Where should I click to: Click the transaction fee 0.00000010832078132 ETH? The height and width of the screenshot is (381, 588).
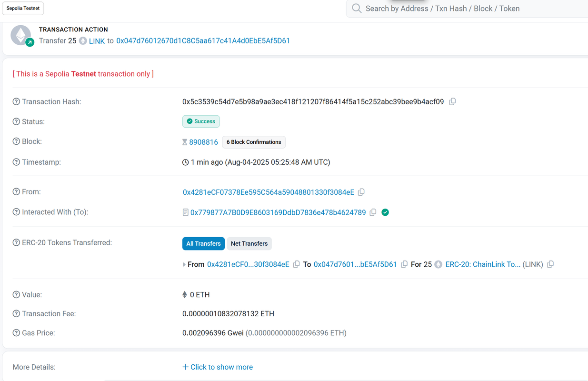(229, 314)
